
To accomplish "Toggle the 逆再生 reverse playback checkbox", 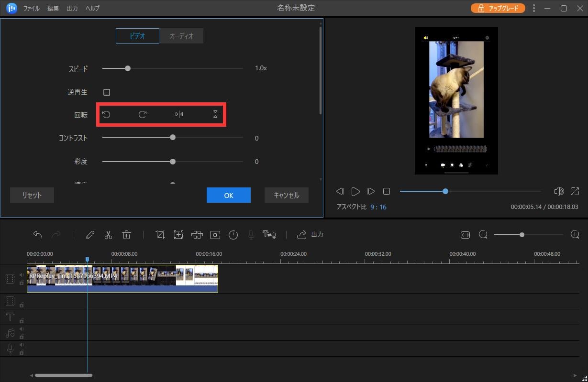I will coord(107,92).
